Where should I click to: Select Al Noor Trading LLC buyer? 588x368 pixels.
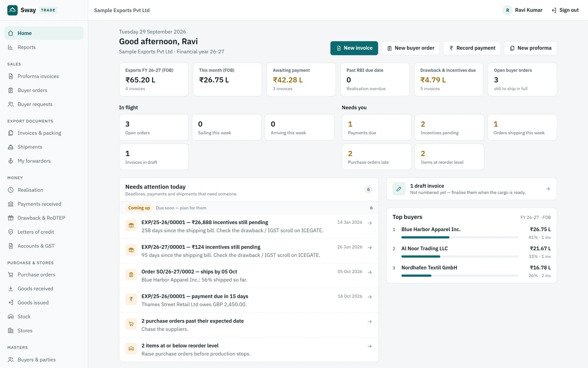(x=425, y=248)
